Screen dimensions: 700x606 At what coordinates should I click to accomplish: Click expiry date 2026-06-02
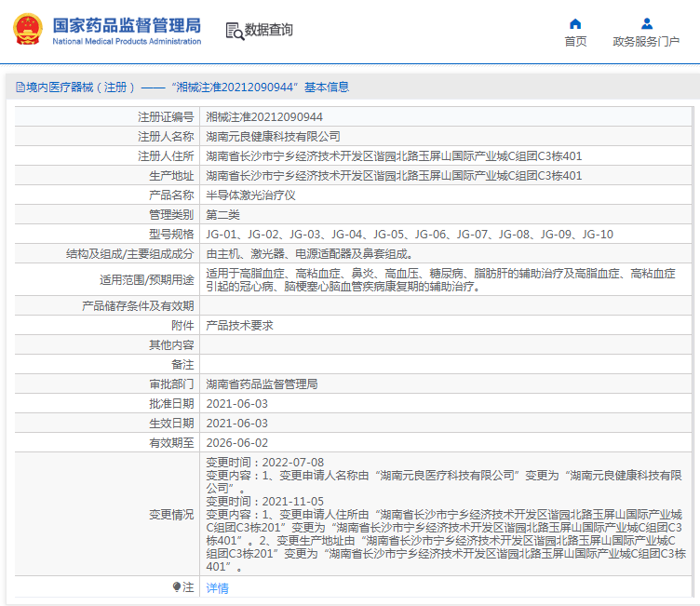(237, 443)
